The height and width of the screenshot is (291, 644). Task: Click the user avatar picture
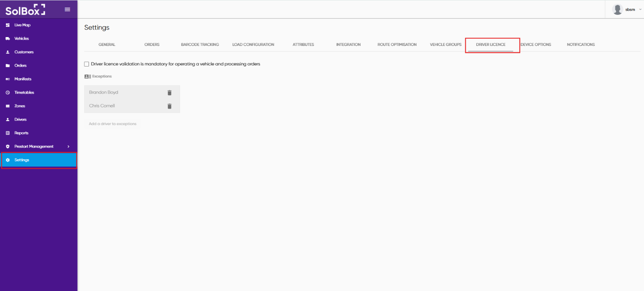click(617, 9)
